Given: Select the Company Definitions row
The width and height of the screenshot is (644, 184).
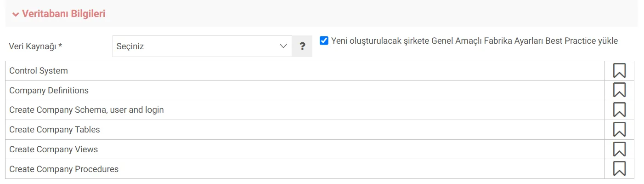Looking at the screenshot, I should click(305, 90).
